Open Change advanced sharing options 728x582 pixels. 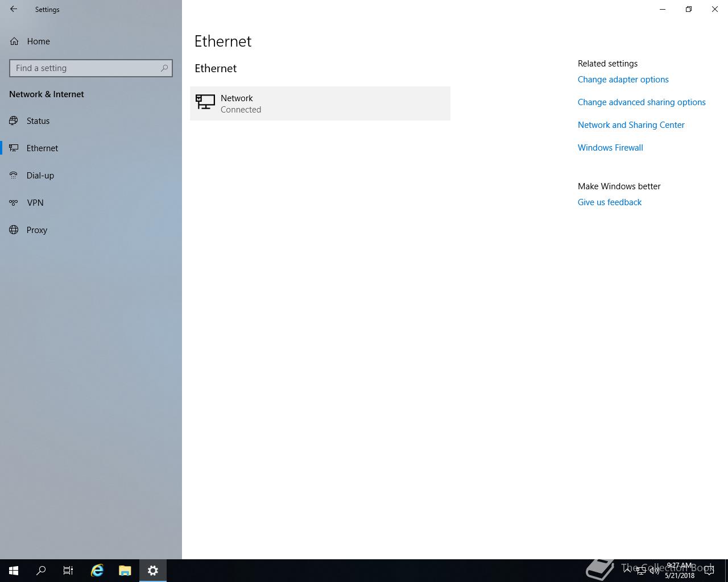point(642,102)
